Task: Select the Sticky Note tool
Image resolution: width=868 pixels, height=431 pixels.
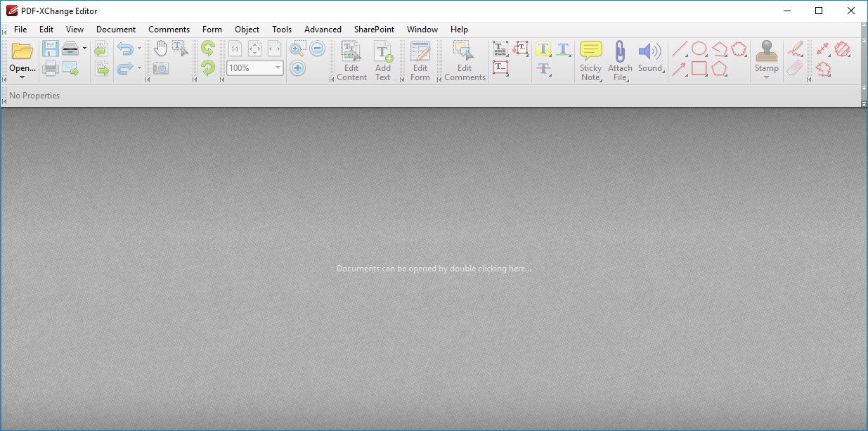Action: click(x=590, y=51)
